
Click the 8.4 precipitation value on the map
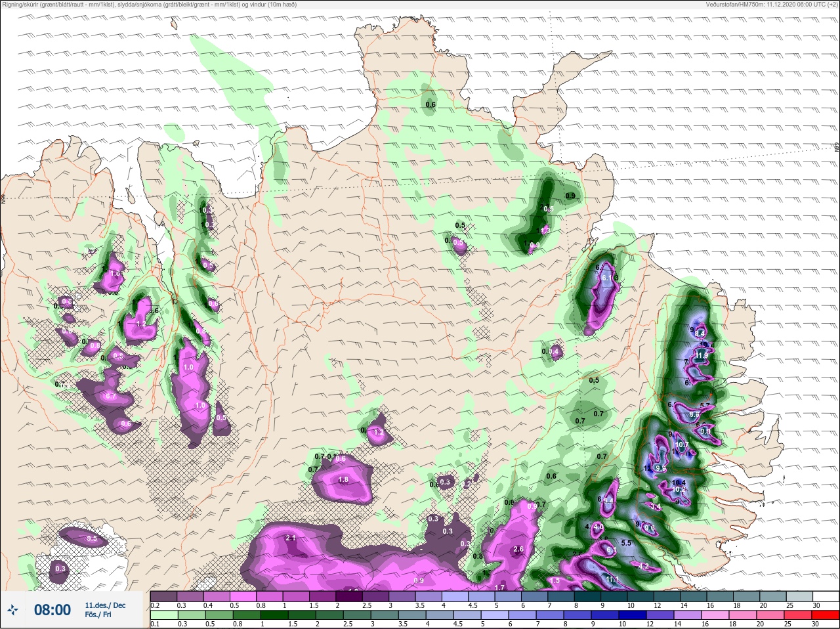[700, 334]
